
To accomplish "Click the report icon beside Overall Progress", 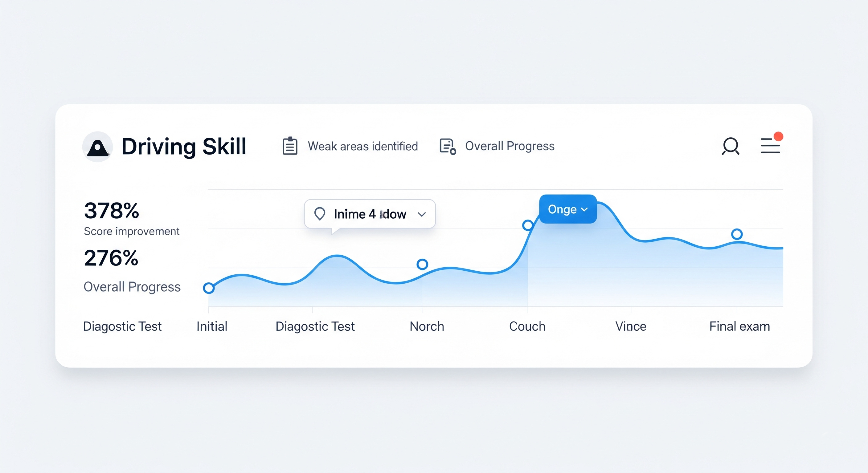I will (x=448, y=147).
